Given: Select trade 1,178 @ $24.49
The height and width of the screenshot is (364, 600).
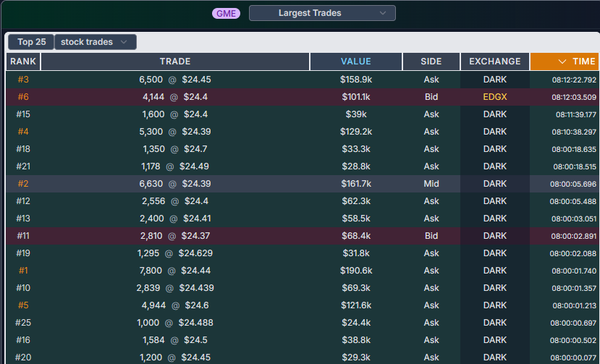Looking at the screenshot, I should (175, 166).
